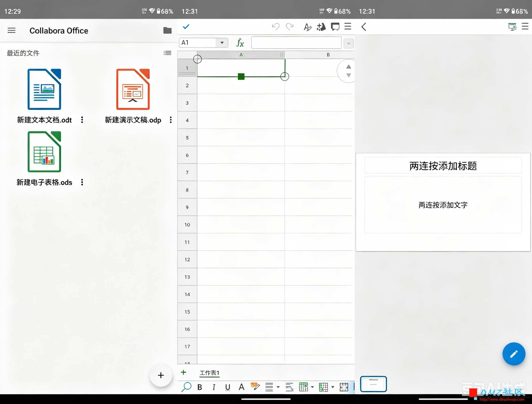532x404 pixels.
Task: Insert a comment in the spreadsheet
Action: [335, 26]
